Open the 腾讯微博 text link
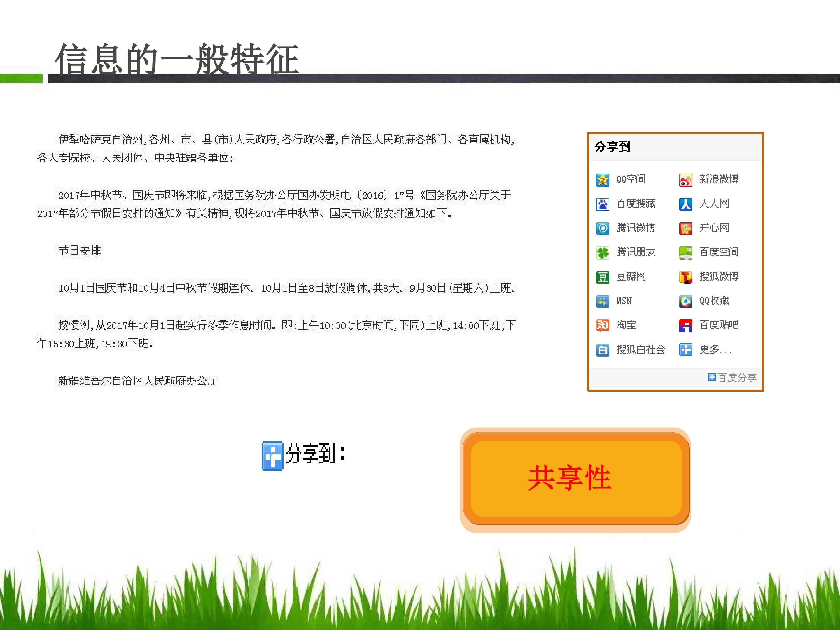 coord(636,228)
